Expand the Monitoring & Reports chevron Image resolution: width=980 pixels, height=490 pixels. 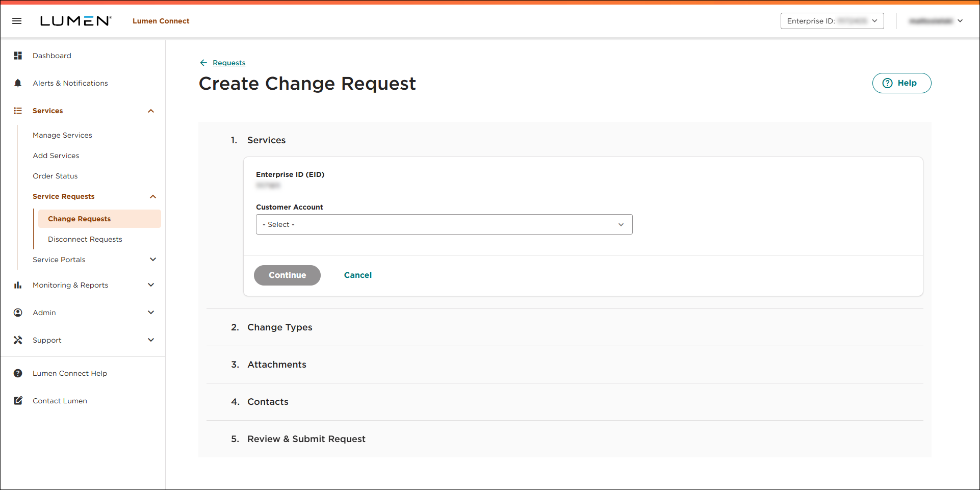pyautogui.click(x=151, y=285)
